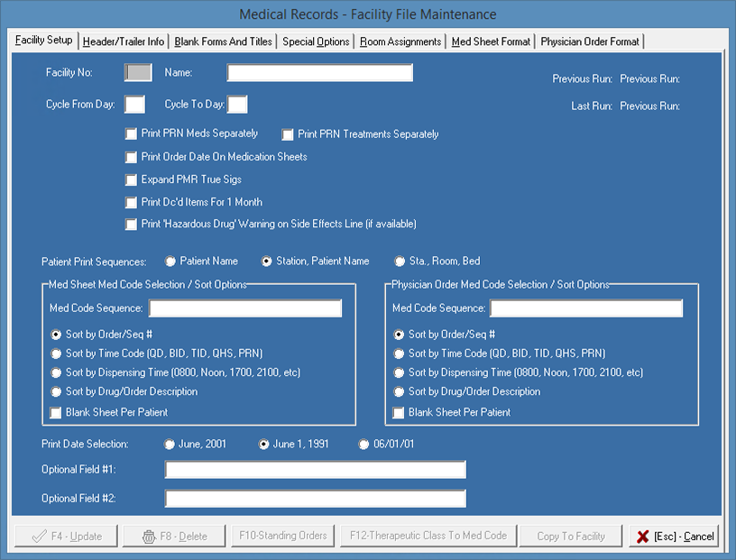Enable Expand PMR True Sigs option
Viewport: 736px width, 560px height.
[x=132, y=179]
